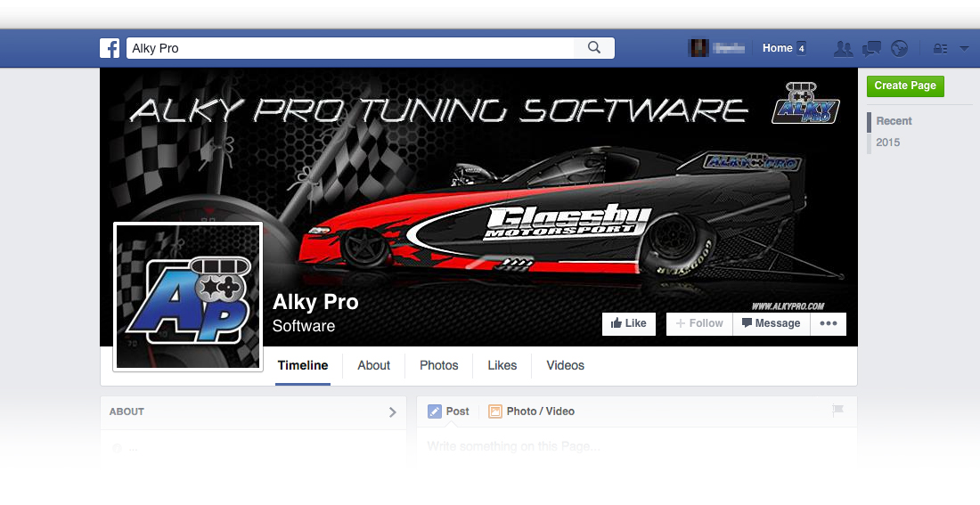Like the Alky Pro page
980x505 pixels.
click(629, 323)
